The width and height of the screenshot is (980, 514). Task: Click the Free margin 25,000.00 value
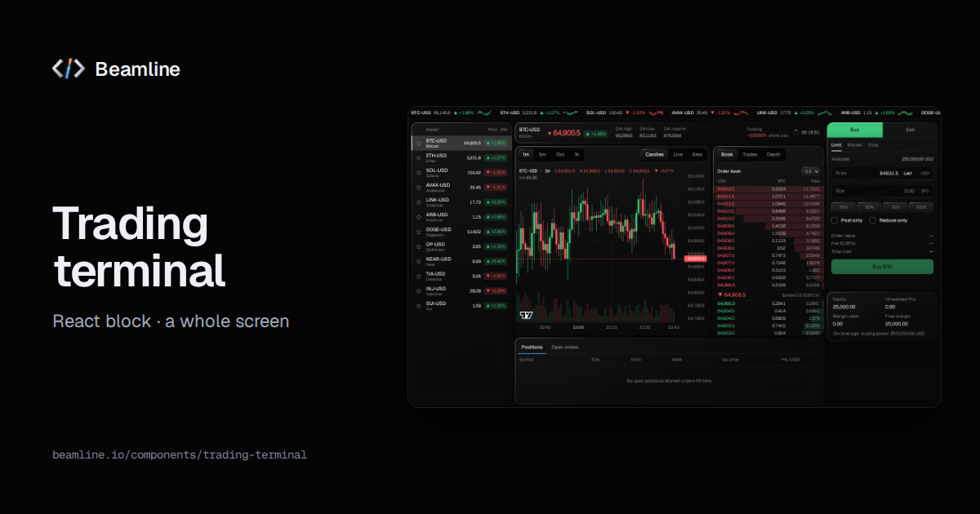tap(897, 324)
